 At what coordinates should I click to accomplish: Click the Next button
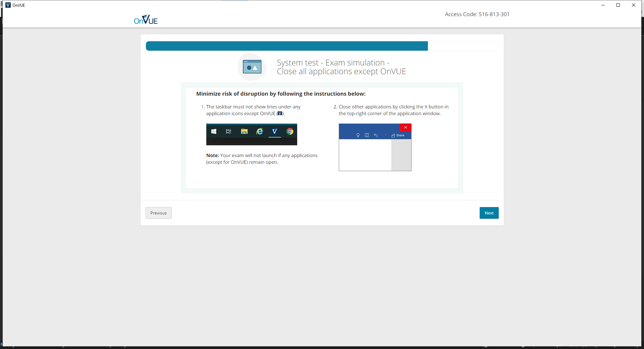(489, 213)
